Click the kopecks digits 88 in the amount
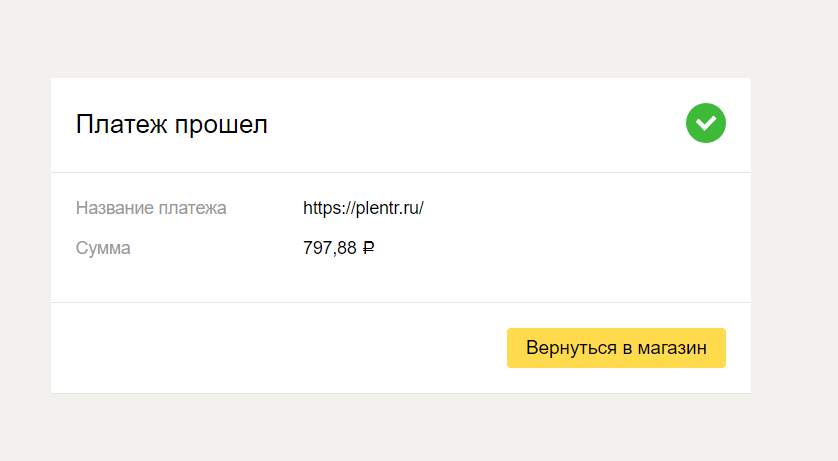This screenshot has width=838, height=461. click(x=347, y=248)
